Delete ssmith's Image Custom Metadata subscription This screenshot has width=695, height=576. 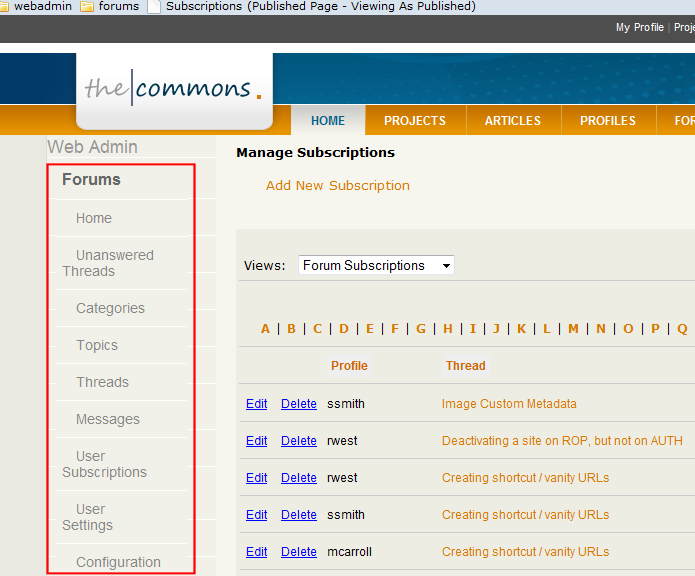point(299,404)
